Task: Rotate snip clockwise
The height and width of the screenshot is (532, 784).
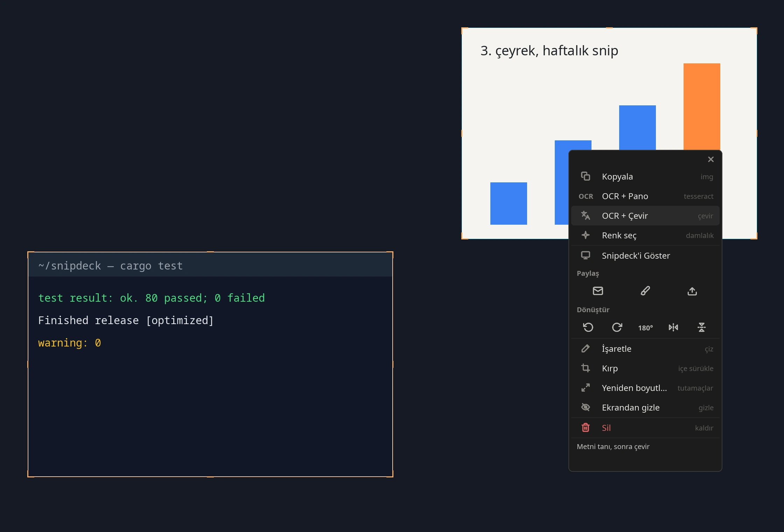Action: [617, 327]
